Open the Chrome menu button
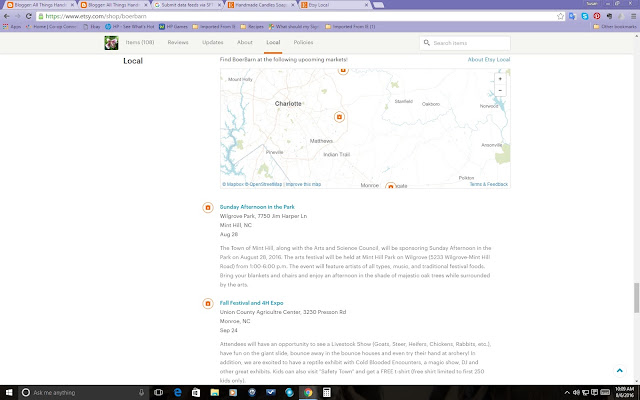Image resolution: width=640 pixels, height=400 pixels. coord(633,16)
